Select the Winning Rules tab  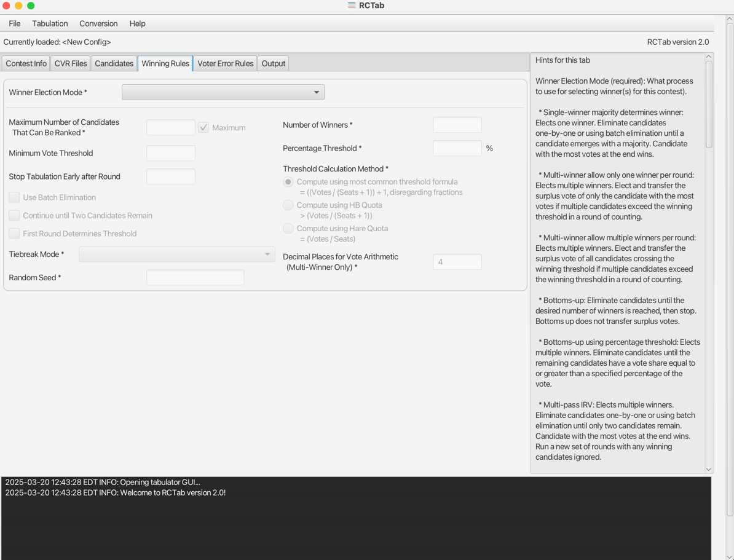tap(165, 63)
